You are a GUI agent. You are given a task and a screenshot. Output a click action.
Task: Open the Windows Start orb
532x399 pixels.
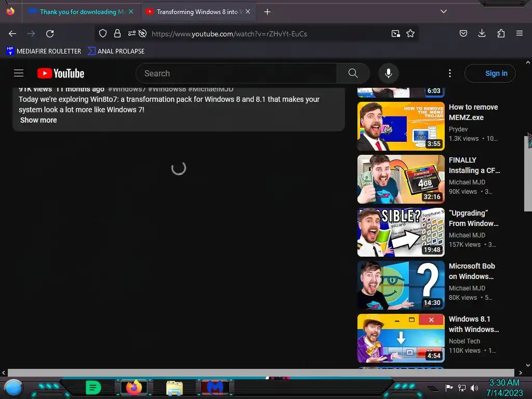[x=13, y=388]
